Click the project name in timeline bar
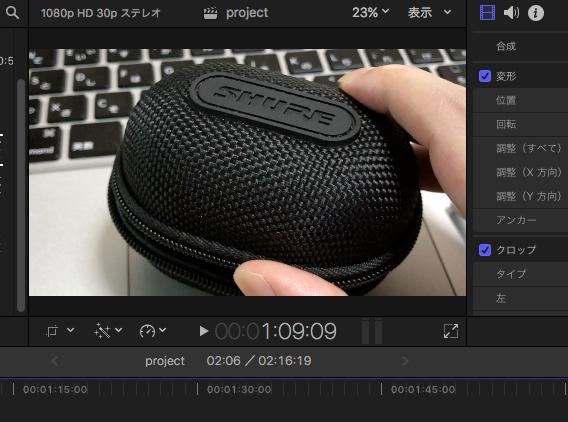 (165, 361)
